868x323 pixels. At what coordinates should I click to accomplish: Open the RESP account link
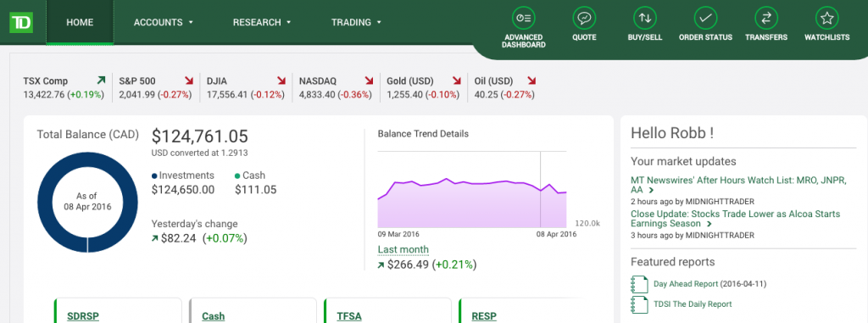pyautogui.click(x=484, y=317)
